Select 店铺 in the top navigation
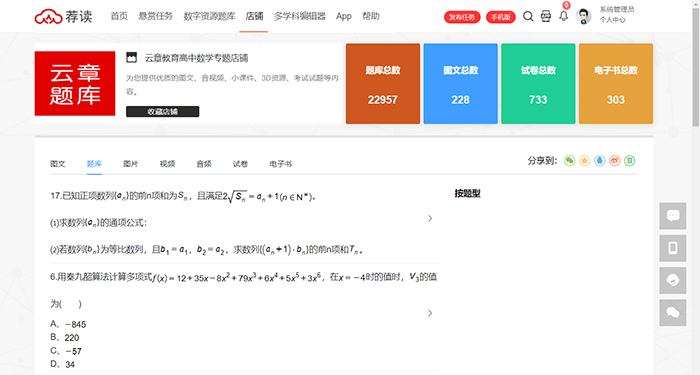700x375 pixels. 254,17
